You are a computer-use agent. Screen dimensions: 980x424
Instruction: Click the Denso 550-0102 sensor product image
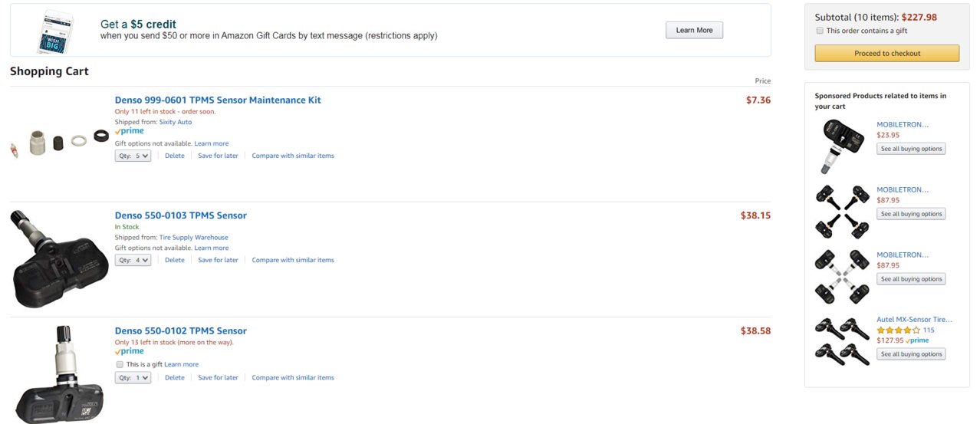point(60,374)
